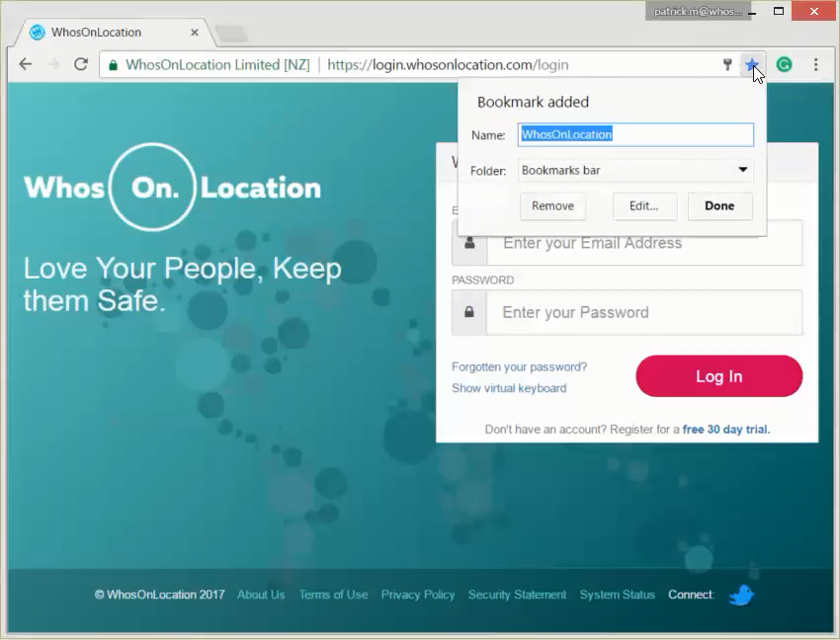Image resolution: width=840 pixels, height=640 pixels.
Task: Open the Forgotten your password link
Action: click(519, 366)
